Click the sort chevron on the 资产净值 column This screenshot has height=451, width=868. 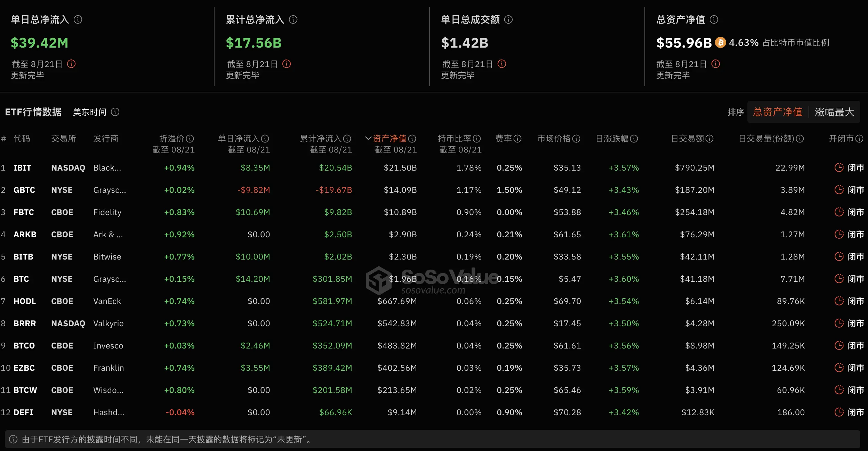pos(368,138)
